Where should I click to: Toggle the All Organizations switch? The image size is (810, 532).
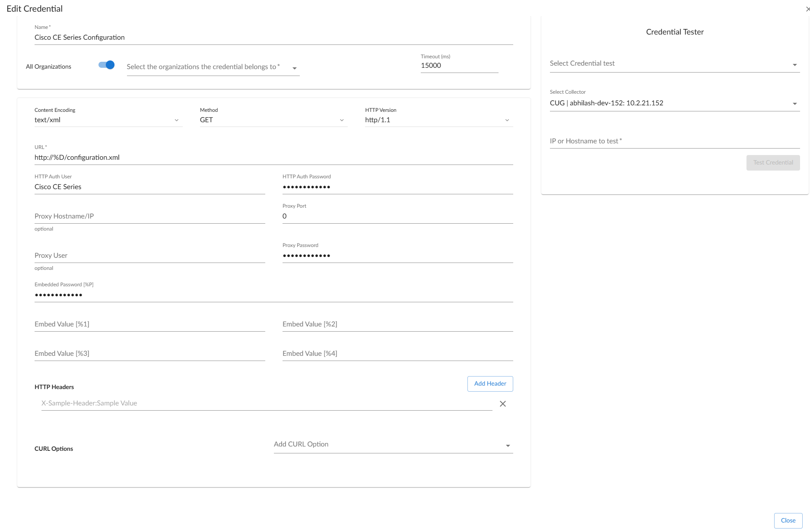(106, 65)
